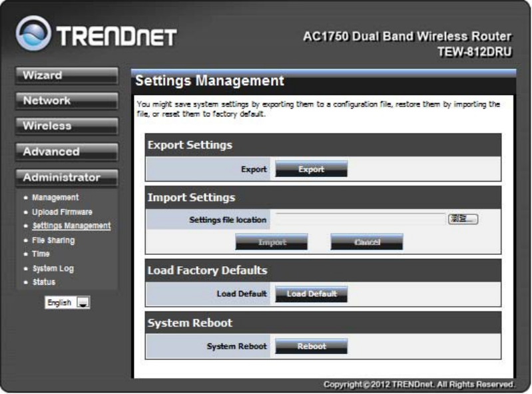532x394 pixels.
Task: Click the Export button
Action: click(311, 169)
